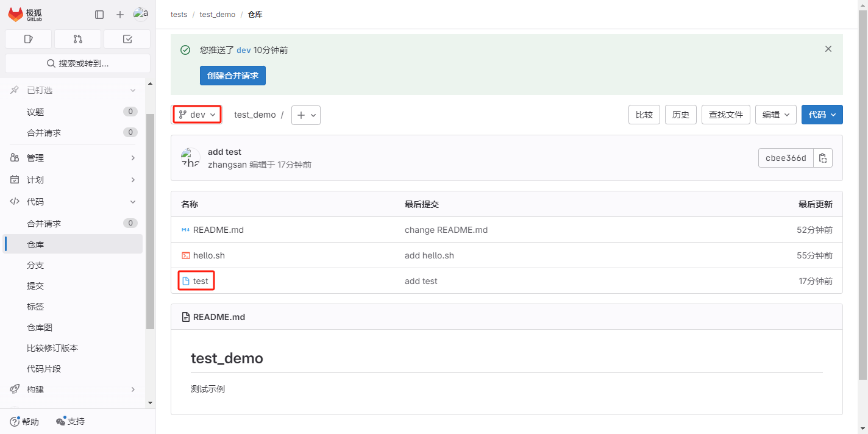868x434 pixels.
Task: Select 提交 in the sidebar
Action: tap(35, 286)
